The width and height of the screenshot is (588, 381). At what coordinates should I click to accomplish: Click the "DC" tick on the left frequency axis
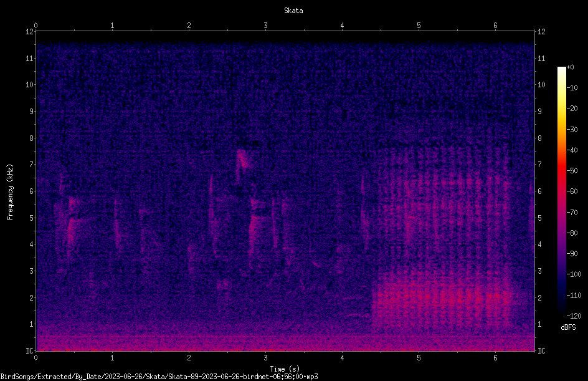point(30,351)
